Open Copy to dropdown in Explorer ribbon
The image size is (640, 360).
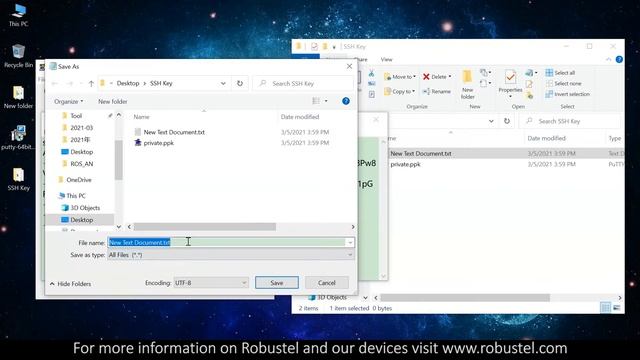(x=399, y=91)
